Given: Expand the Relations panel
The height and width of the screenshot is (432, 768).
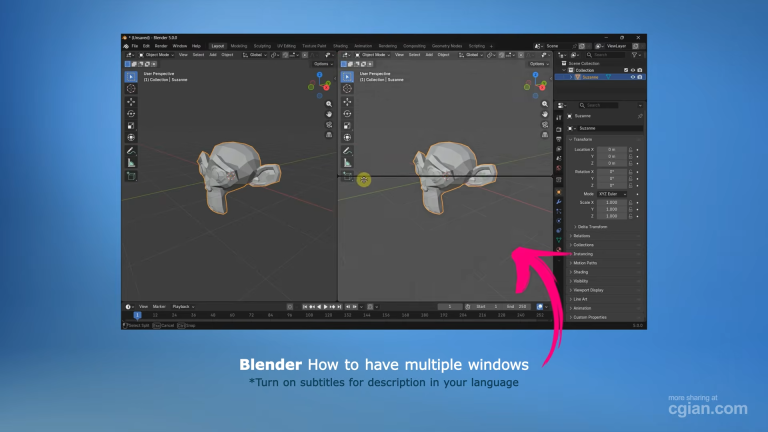Looking at the screenshot, I should point(581,236).
